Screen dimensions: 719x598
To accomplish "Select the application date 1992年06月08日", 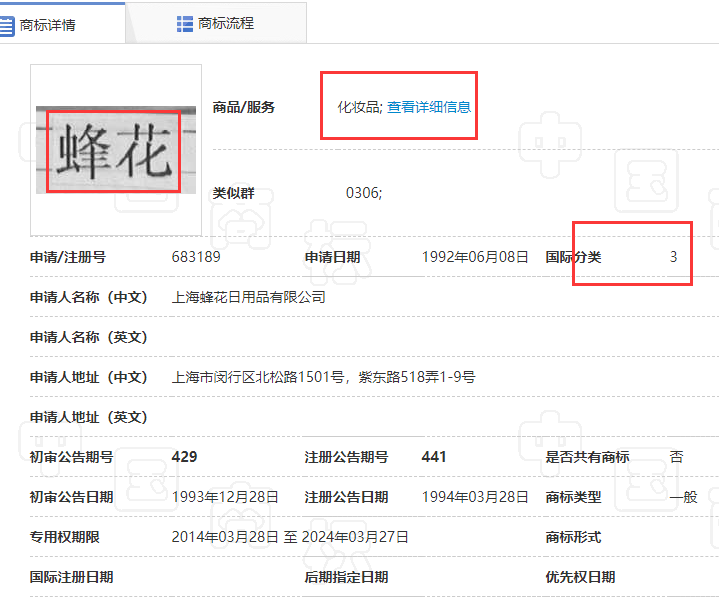I will point(475,257).
